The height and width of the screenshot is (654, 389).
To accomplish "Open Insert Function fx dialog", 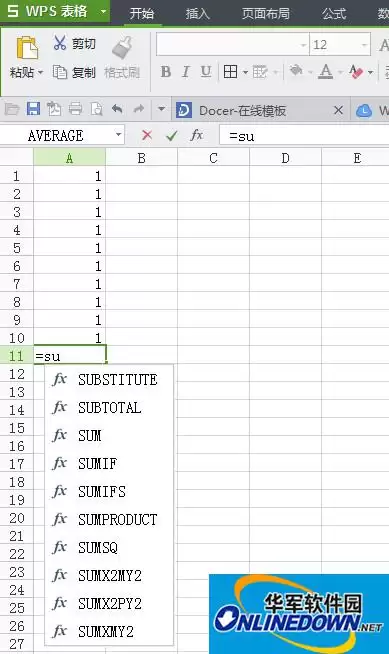I will (x=196, y=135).
